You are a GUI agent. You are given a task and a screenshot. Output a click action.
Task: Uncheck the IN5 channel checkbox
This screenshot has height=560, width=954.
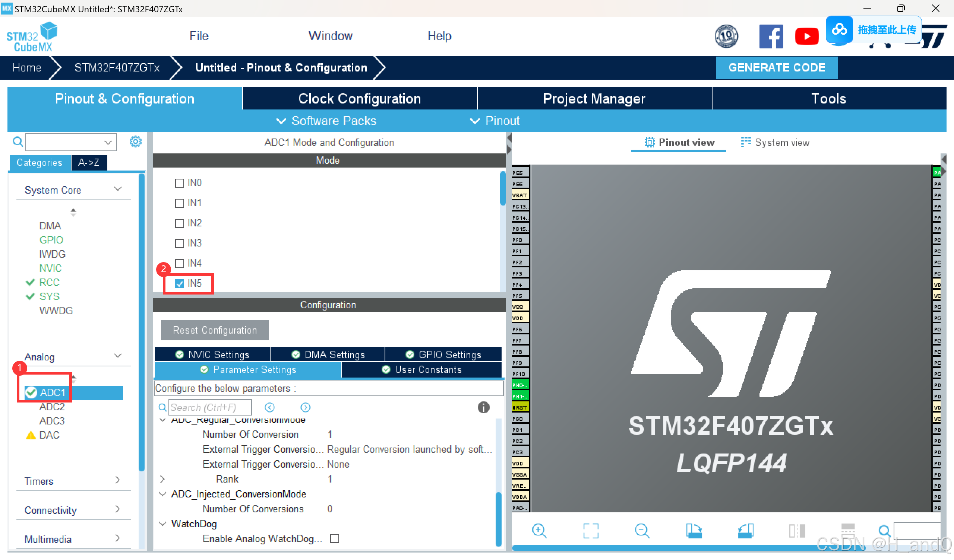pyautogui.click(x=180, y=283)
